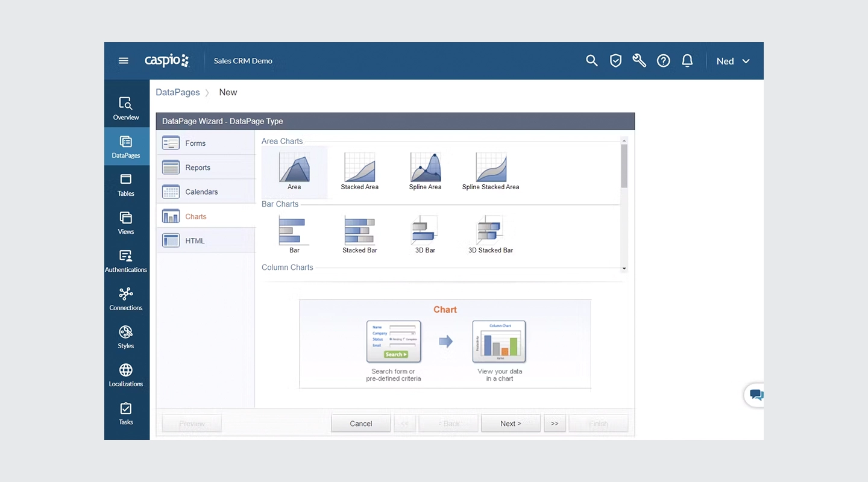Click the Caspio logo
Screen dimensions: 868x482
[x=167, y=60]
